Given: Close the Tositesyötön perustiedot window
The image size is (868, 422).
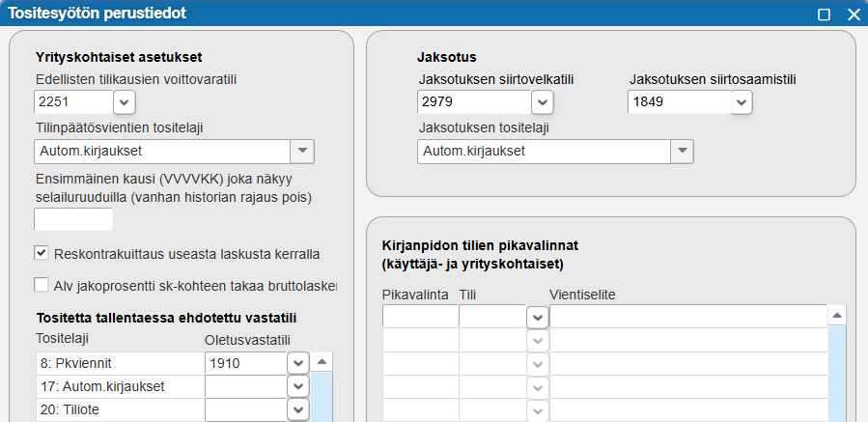Looking at the screenshot, I should 854,14.
